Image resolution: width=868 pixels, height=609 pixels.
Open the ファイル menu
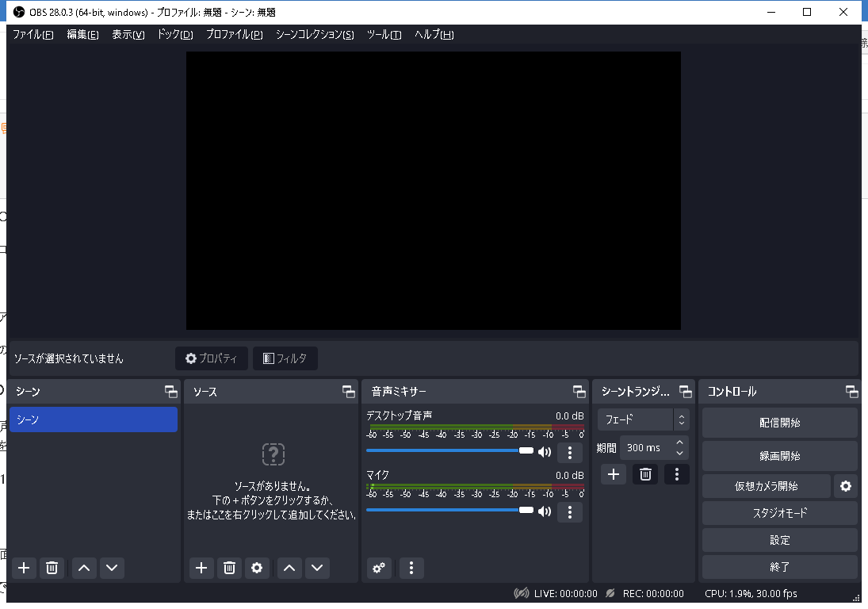pyautogui.click(x=33, y=35)
